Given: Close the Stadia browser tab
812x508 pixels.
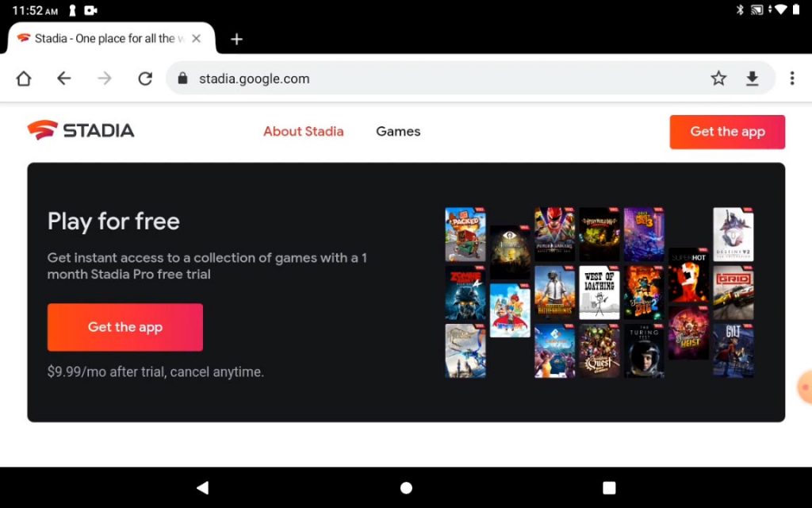Looking at the screenshot, I should (197, 38).
